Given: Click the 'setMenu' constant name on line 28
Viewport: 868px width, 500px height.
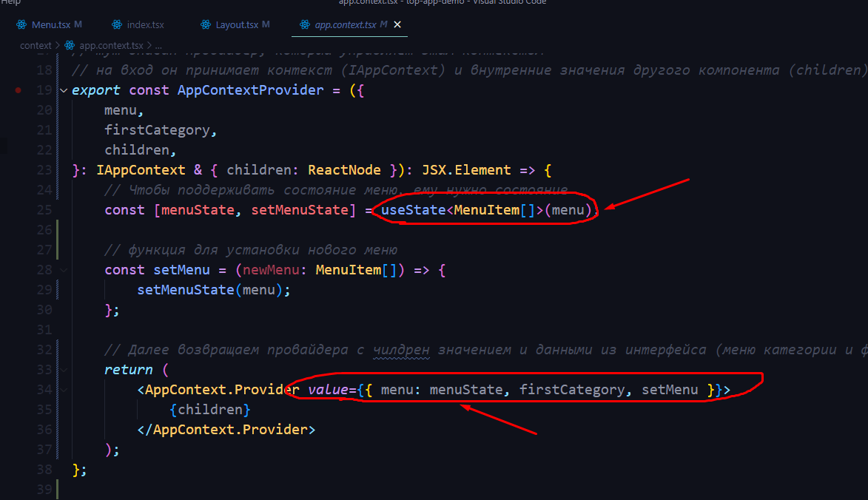Looking at the screenshot, I should pyautogui.click(x=181, y=270).
